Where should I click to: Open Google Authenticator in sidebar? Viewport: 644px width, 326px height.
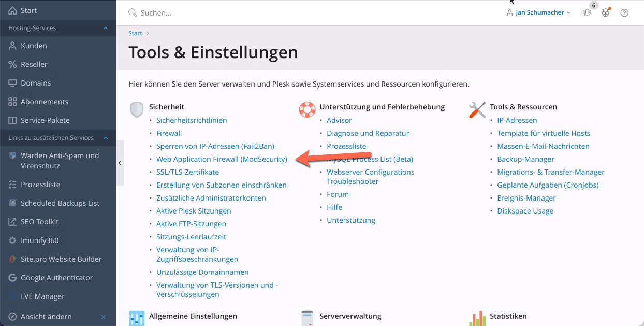click(56, 278)
